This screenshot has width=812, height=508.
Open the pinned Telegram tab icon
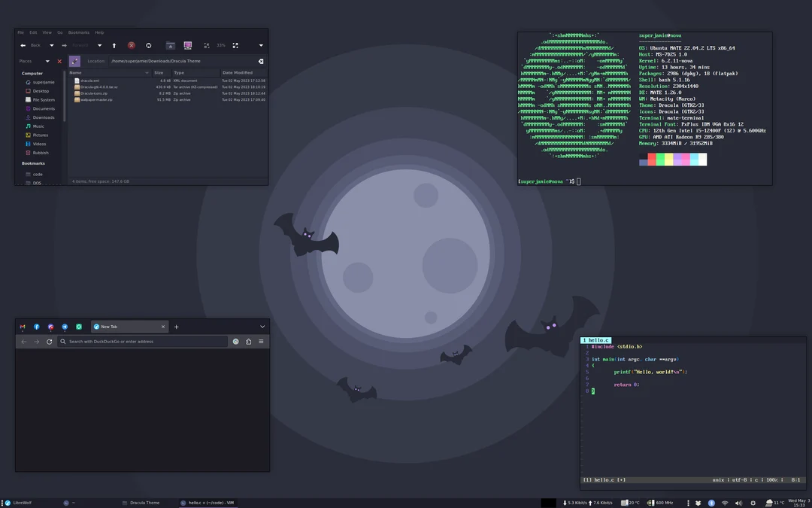(x=65, y=327)
